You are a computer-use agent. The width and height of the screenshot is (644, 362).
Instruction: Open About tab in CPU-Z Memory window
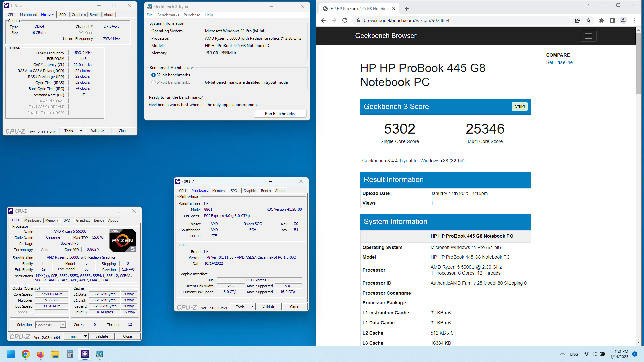pos(109,15)
